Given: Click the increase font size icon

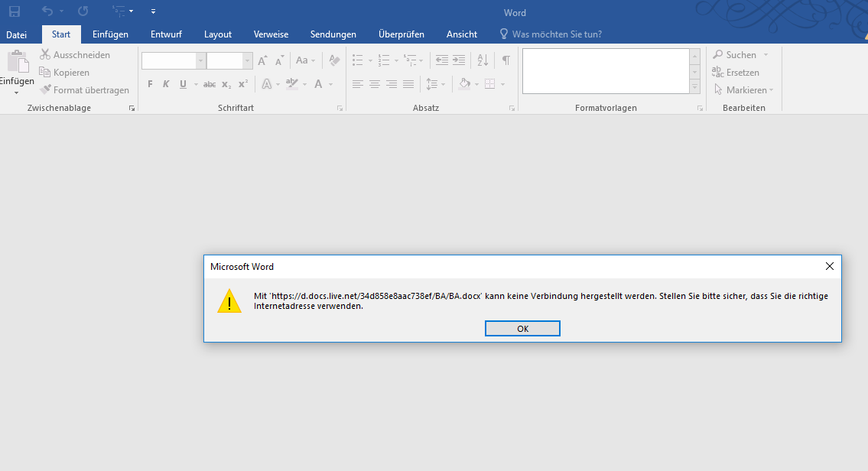Looking at the screenshot, I should pyautogui.click(x=262, y=60).
